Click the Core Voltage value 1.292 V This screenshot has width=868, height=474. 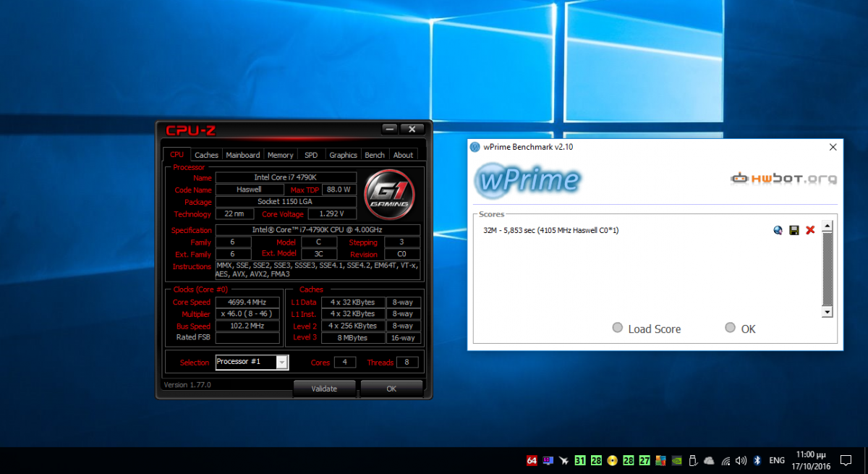coord(332,214)
